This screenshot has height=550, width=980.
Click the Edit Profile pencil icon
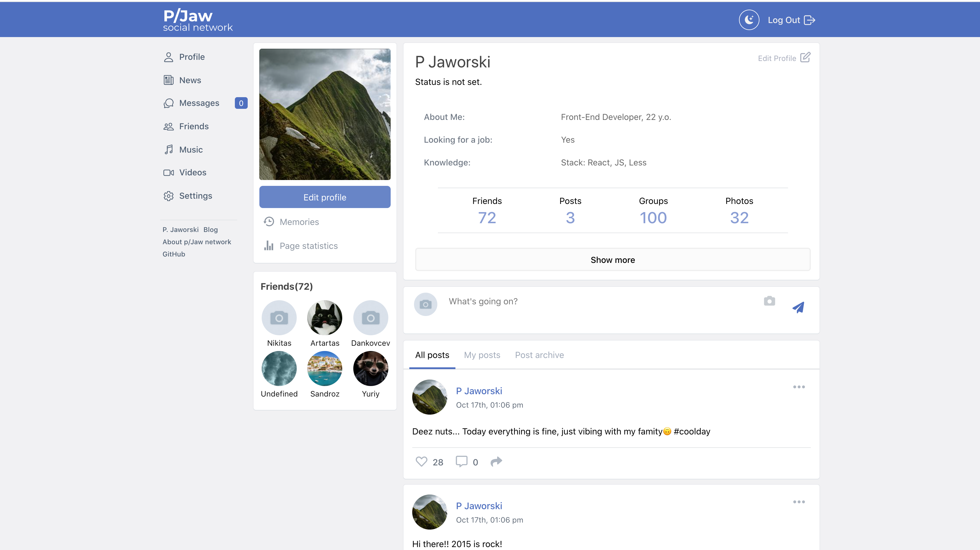click(805, 57)
